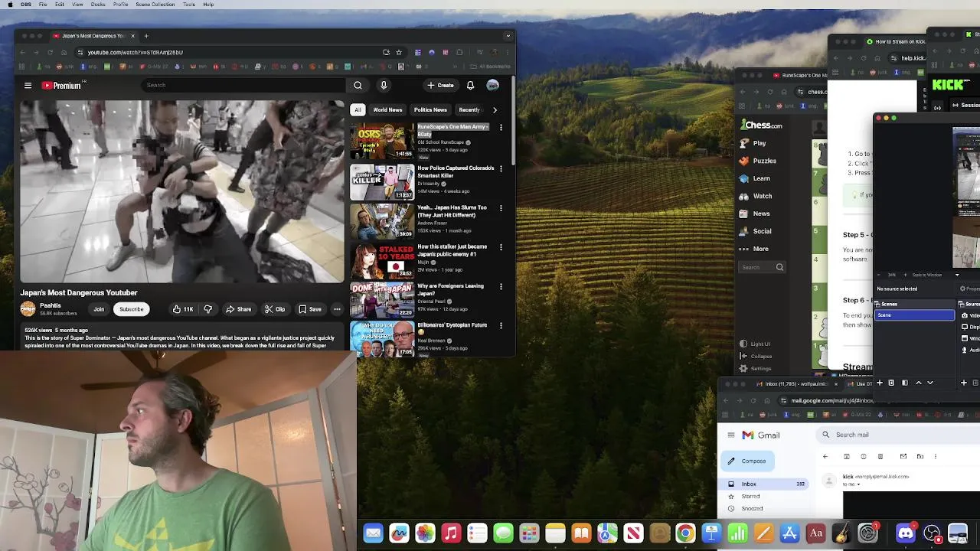Select the Politics News filter chip

(x=430, y=109)
